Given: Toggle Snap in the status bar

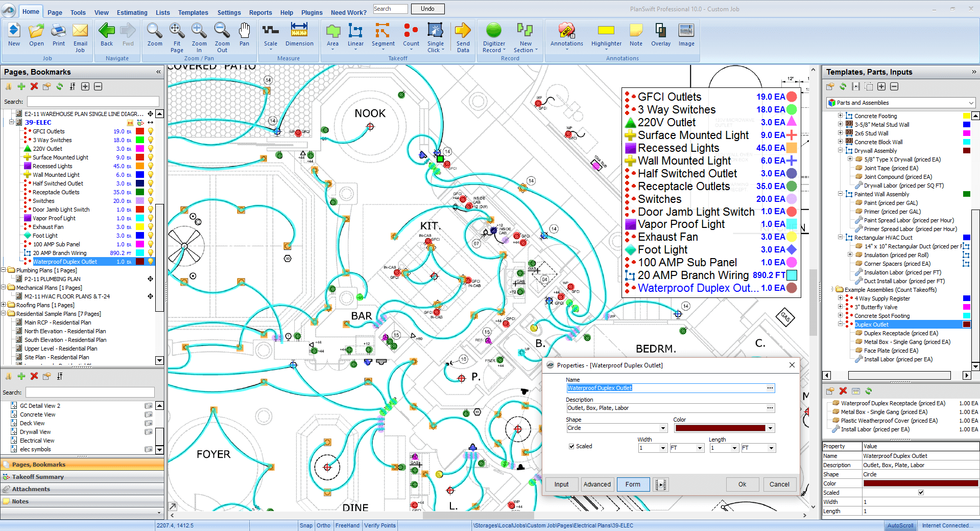Looking at the screenshot, I should (306, 525).
